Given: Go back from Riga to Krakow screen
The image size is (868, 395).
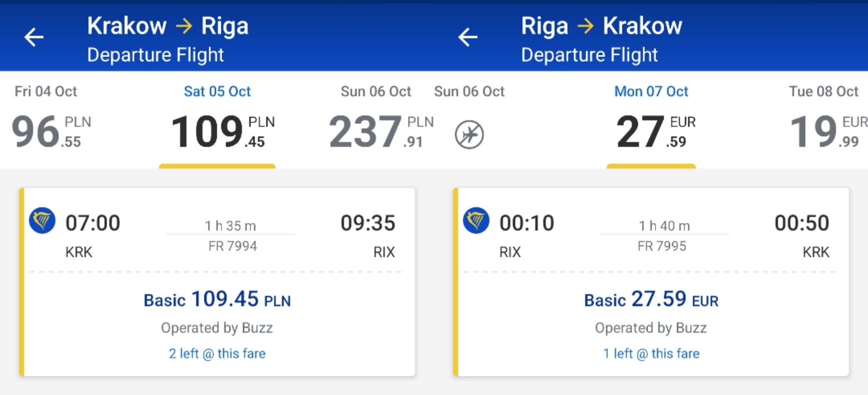Looking at the screenshot, I should point(468,38).
